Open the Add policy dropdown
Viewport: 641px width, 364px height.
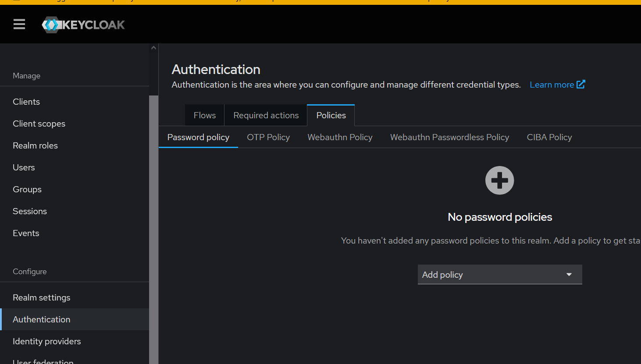[500, 275]
